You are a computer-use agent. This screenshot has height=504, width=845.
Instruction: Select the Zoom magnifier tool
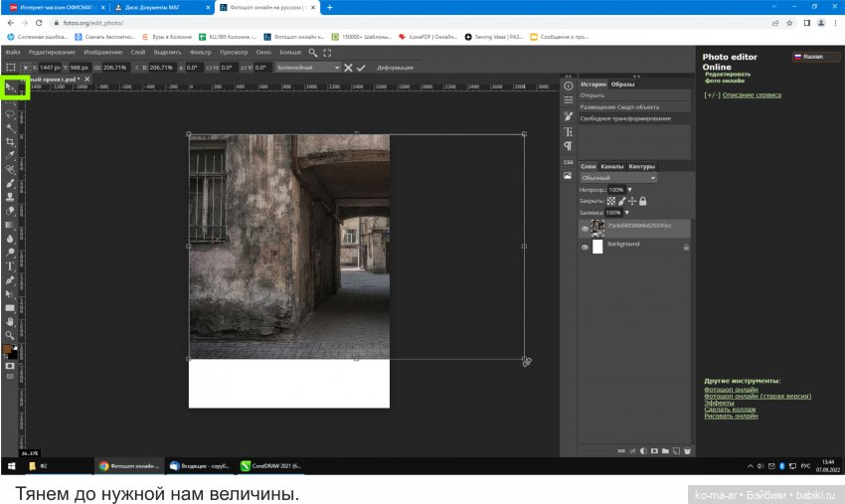[11, 335]
